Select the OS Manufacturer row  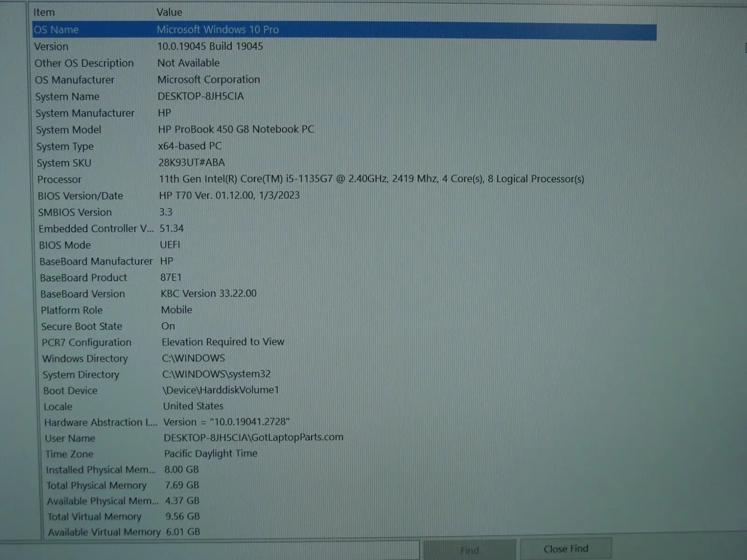pos(75,80)
